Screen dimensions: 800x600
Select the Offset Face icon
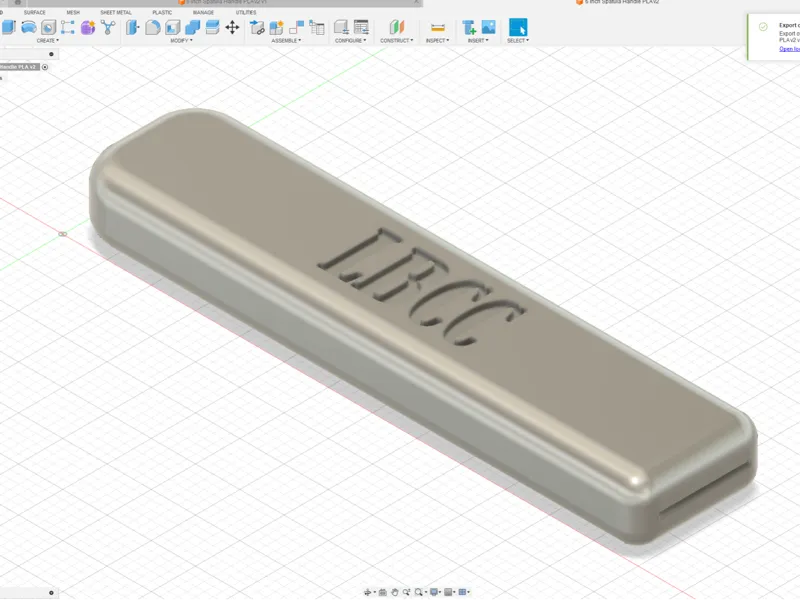(x=212, y=27)
